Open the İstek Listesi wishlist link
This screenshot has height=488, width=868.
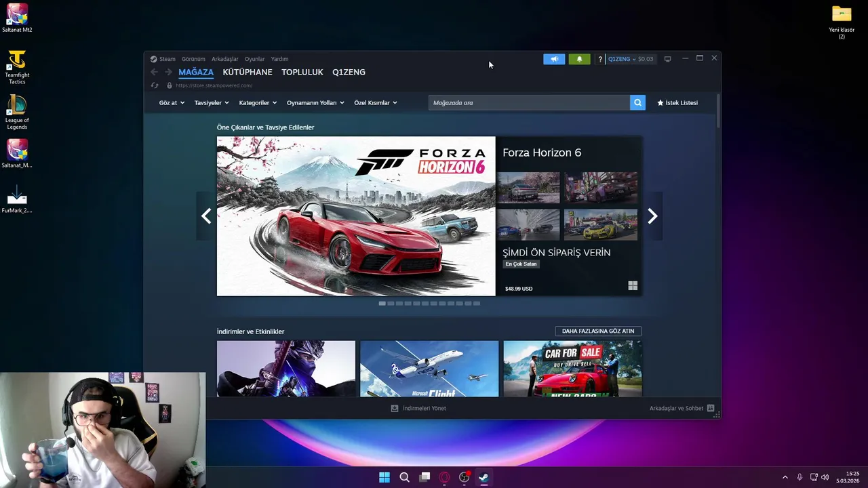coord(677,102)
